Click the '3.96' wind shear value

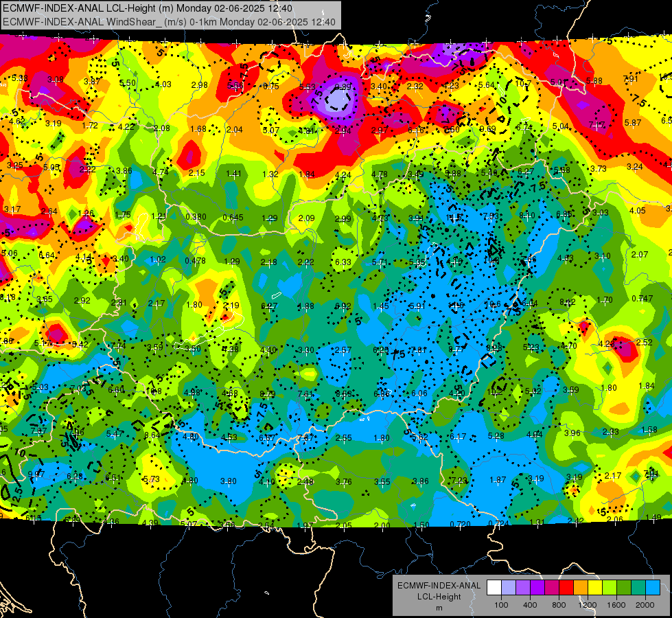coord(572,433)
